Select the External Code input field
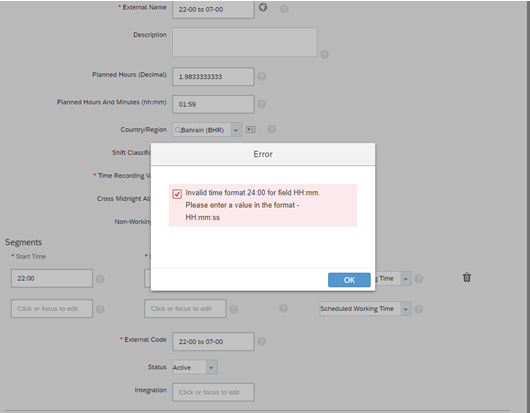This screenshot has height=413, width=530. click(213, 341)
